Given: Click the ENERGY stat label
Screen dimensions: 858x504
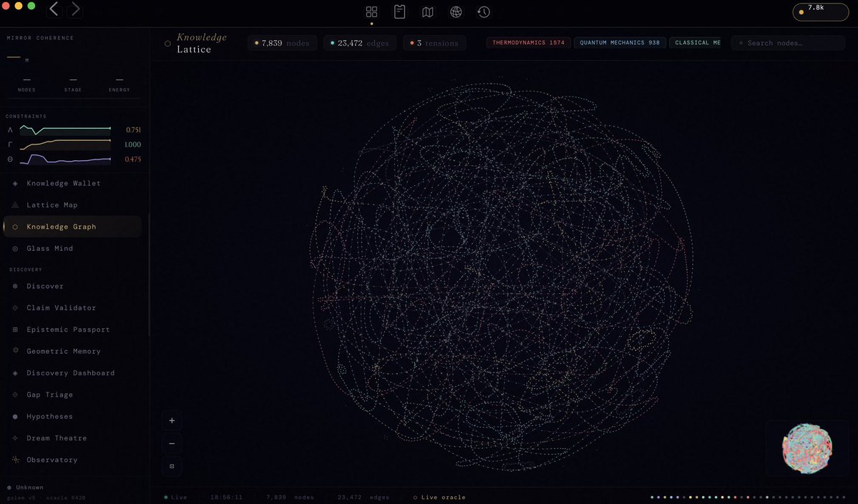Looking at the screenshot, I should tap(120, 89).
